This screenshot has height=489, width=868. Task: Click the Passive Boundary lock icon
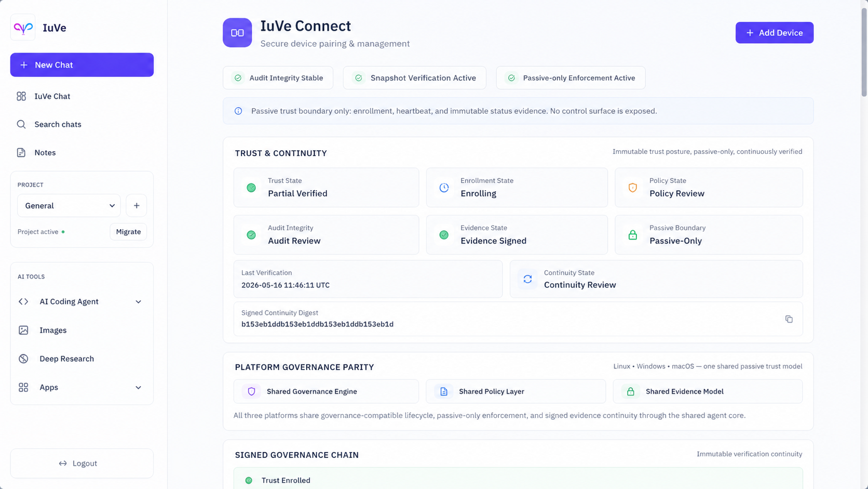[x=632, y=235]
